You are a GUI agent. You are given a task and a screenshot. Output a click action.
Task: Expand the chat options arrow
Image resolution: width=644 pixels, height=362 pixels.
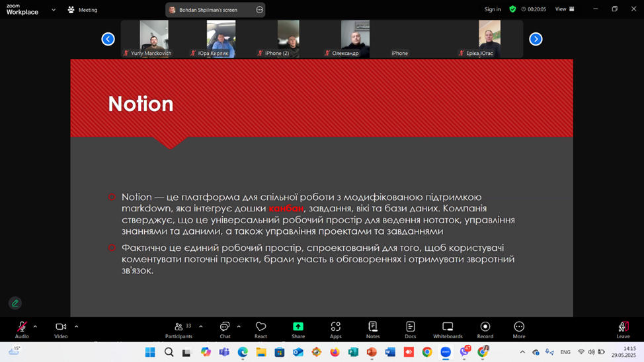[x=239, y=327]
